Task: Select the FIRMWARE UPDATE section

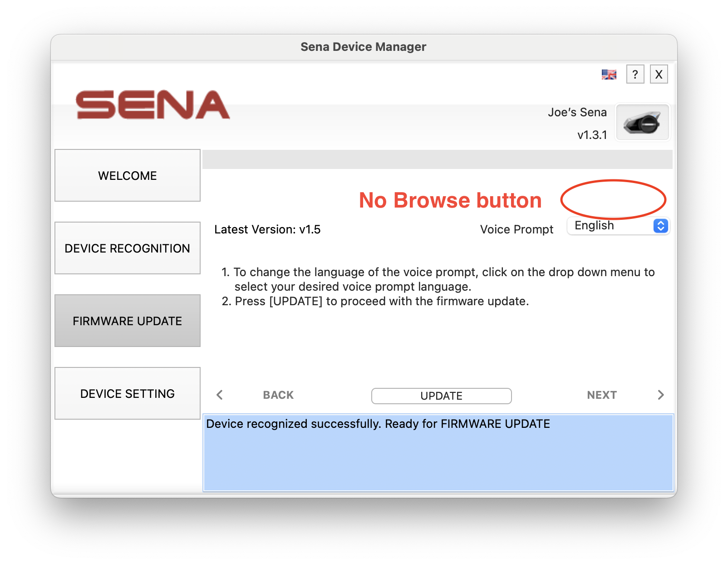Action: pyautogui.click(x=128, y=321)
